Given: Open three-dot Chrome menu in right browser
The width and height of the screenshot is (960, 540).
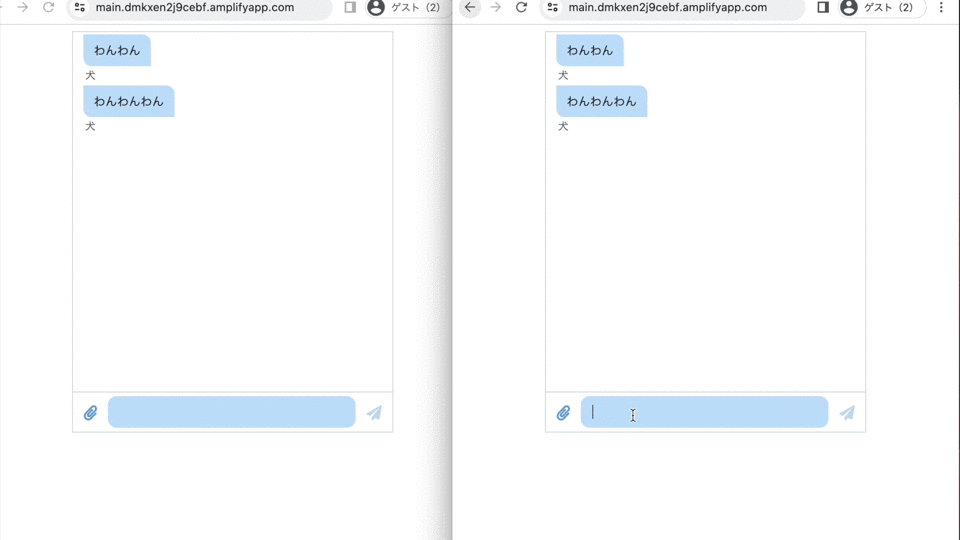Looking at the screenshot, I should click(x=941, y=7).
